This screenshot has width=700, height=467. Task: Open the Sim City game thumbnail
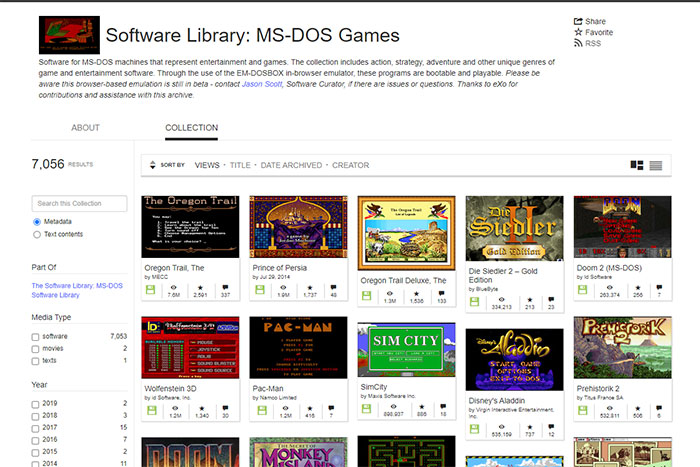pyautogui.click(x=406, y=350)
